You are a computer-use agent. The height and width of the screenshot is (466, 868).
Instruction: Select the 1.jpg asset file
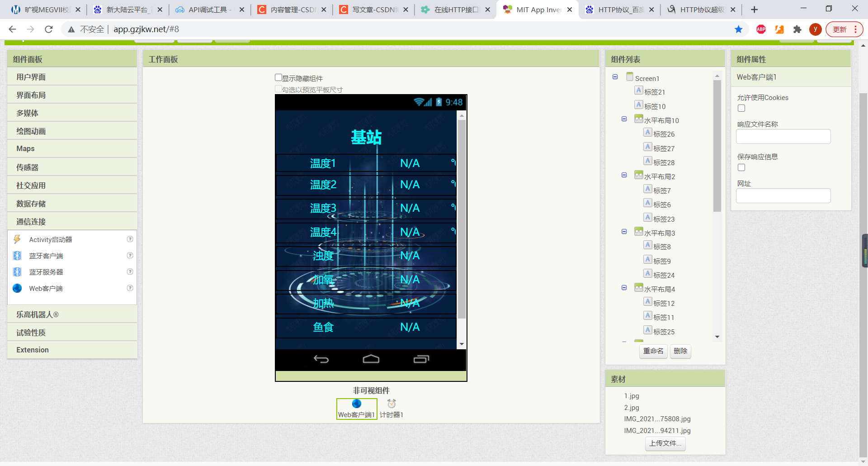tap(632, 396)
